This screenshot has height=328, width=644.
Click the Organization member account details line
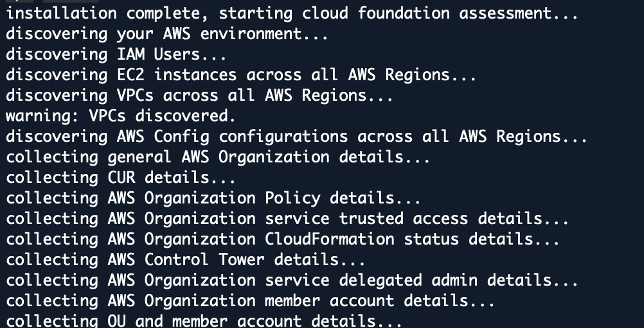pyautogui.click(x=251, y=301)
